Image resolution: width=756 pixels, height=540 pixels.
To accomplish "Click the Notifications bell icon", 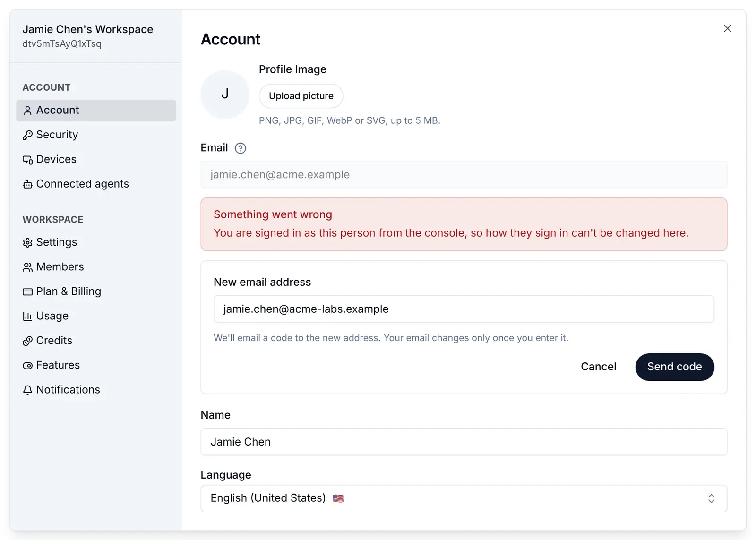I will [27, 390].
